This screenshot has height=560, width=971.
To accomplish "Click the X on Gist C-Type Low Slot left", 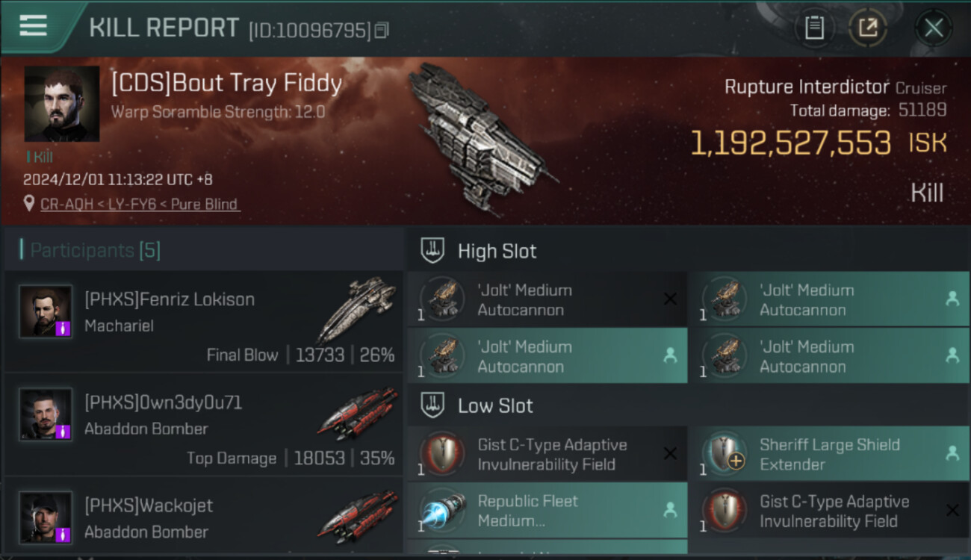I will (x=670, y=454).
